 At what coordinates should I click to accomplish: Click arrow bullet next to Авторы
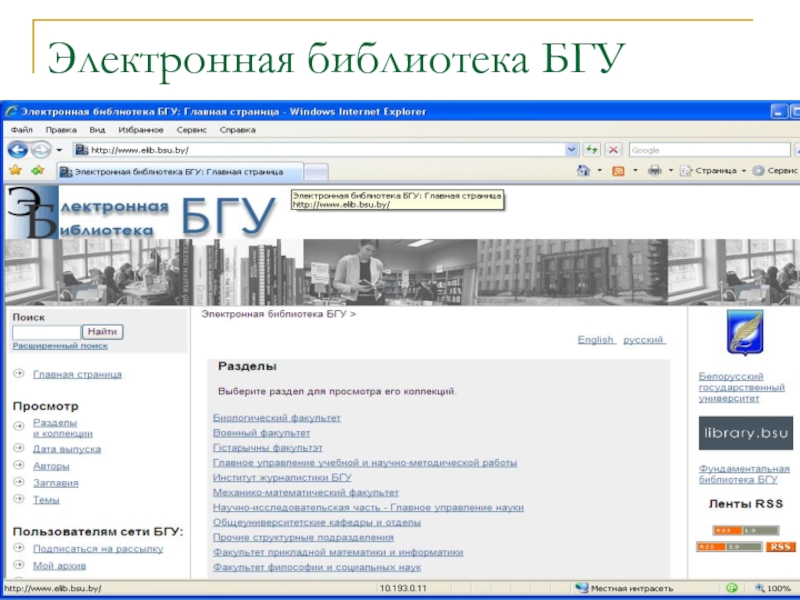point(19,465)
